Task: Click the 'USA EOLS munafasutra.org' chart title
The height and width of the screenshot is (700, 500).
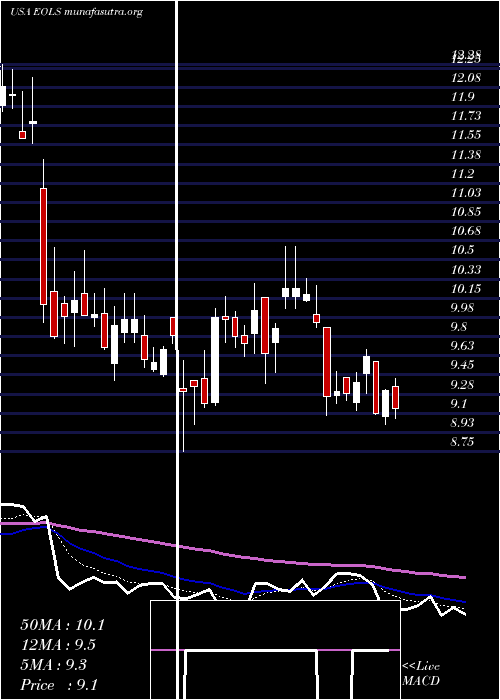Action: pyautogui.click(x=76, y=12)
